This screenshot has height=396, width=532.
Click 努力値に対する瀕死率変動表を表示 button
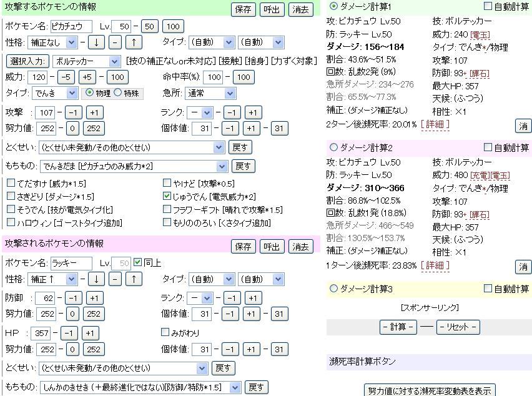(x=430, y=390)
